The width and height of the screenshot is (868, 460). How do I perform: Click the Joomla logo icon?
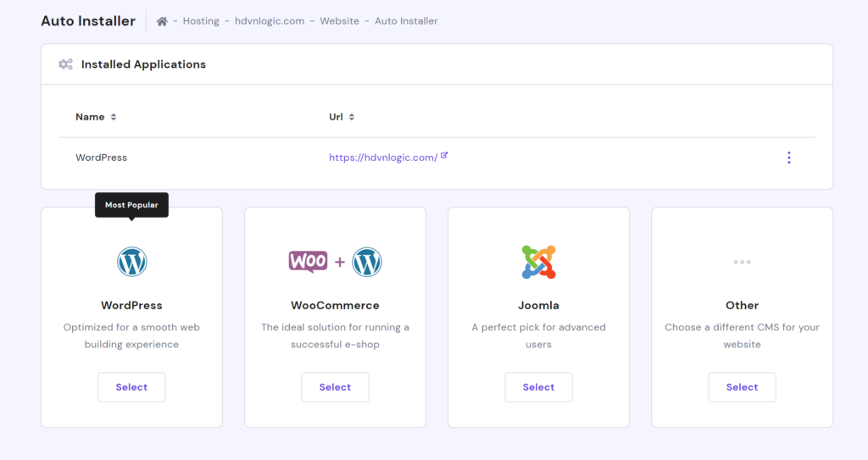[538, 262]
